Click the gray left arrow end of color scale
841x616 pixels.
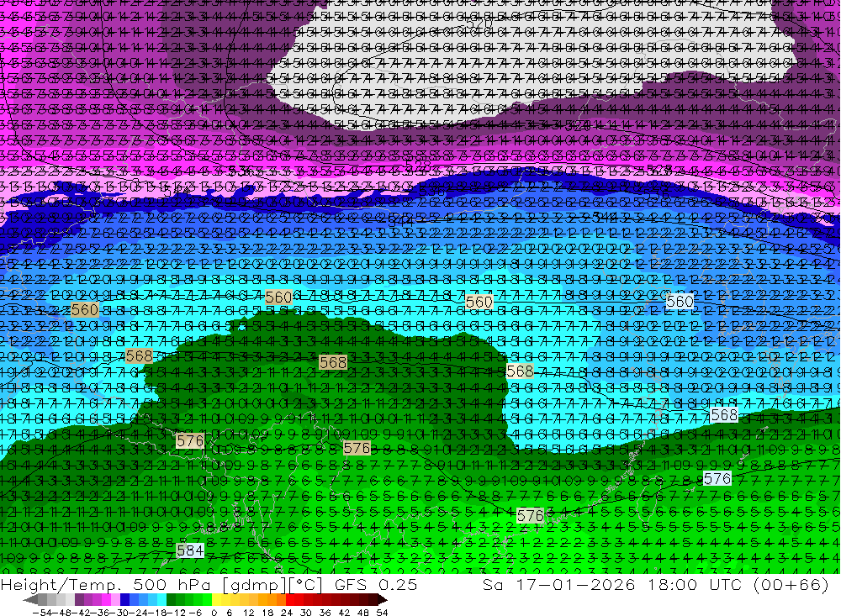(x=31, y=599)
